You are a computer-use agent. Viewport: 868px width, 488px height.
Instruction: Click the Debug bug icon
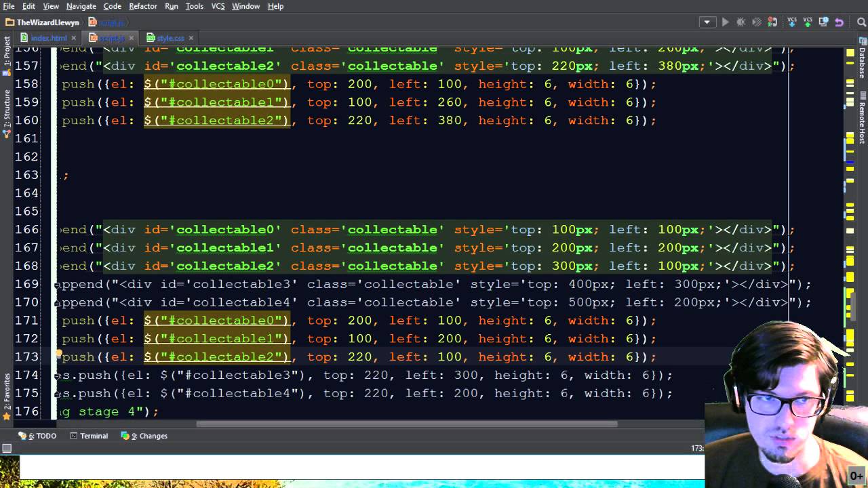(x=741, y=22)
